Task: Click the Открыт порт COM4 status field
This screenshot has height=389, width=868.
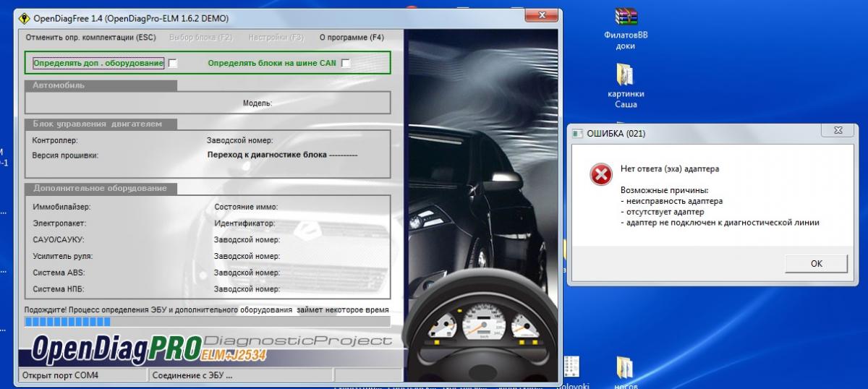Action: click(x=82, y=375)
